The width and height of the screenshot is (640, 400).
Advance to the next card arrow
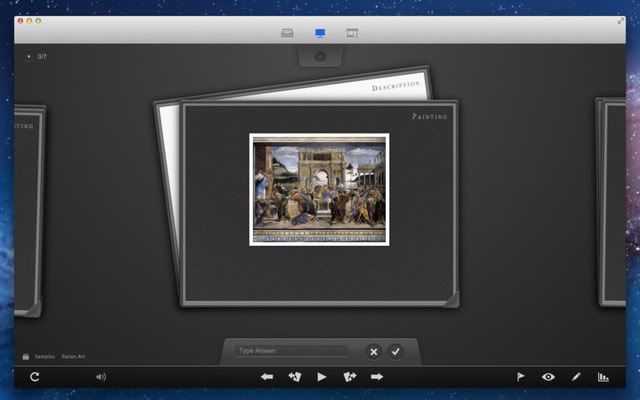pos(377,377)
